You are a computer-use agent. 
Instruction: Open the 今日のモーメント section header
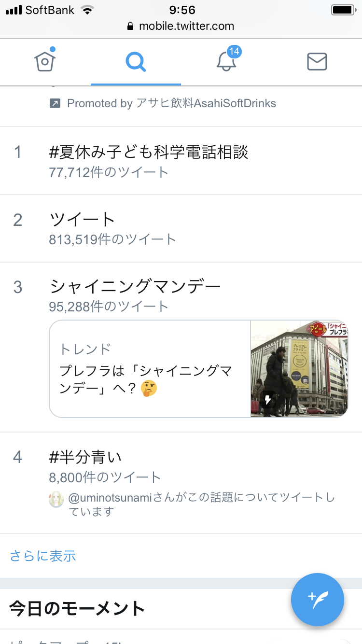coord(77,608)
